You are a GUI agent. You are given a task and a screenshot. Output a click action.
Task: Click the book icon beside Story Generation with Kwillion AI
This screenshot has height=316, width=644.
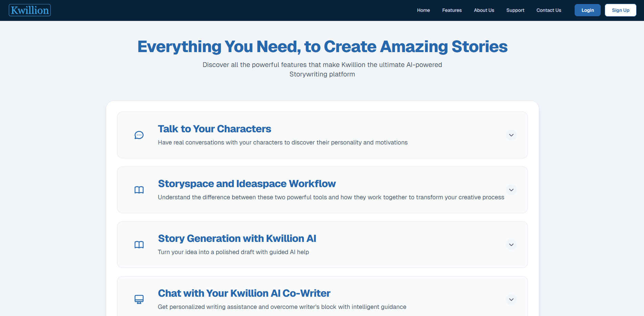coord(139,245)
